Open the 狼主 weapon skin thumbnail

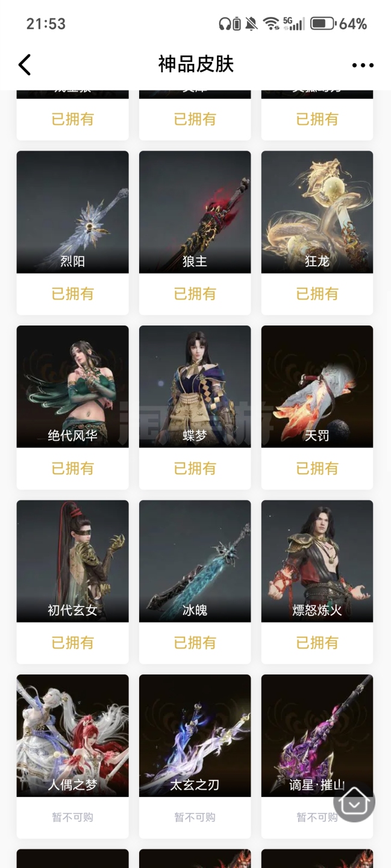[195, 212]
